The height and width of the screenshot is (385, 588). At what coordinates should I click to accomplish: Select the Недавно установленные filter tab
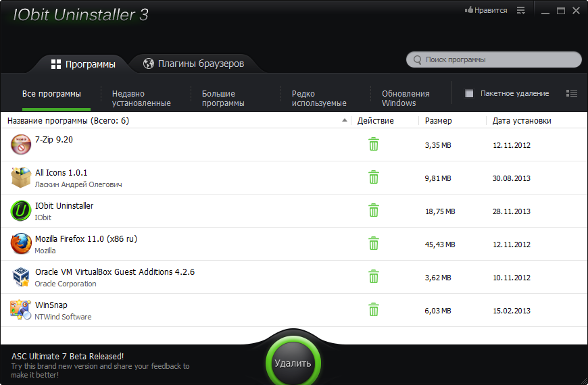coord(141,98)
